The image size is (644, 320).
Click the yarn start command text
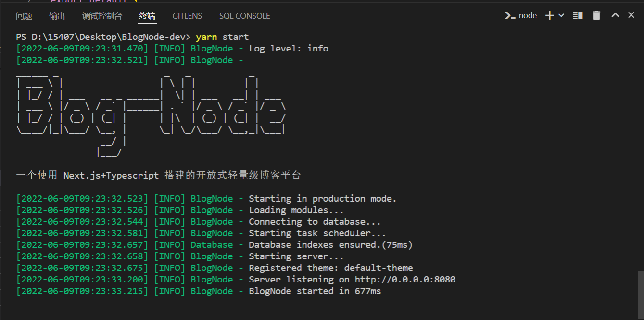pyautogui.click(x=222, y=37)
